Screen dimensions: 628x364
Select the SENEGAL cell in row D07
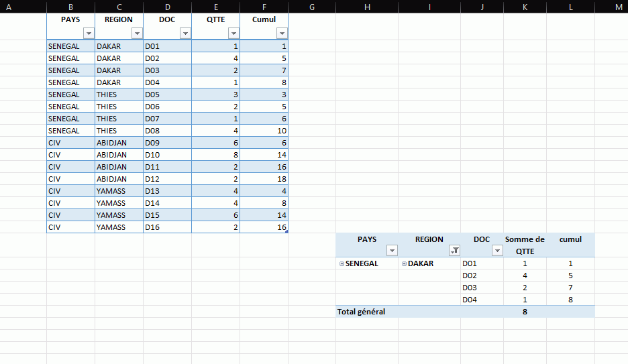[x=71, y=119]
